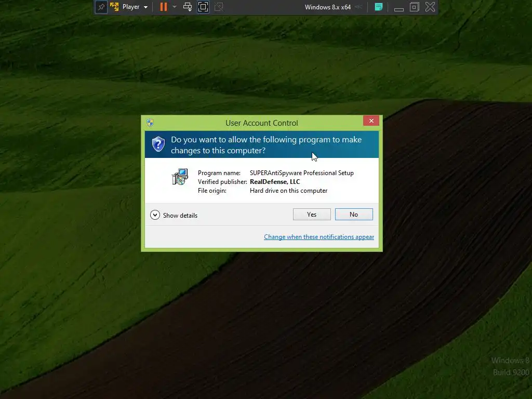The height and width of the screenshot is (399, 532).
Task: Click the UAC shield icon in title bar
Action: coord(150,123)
